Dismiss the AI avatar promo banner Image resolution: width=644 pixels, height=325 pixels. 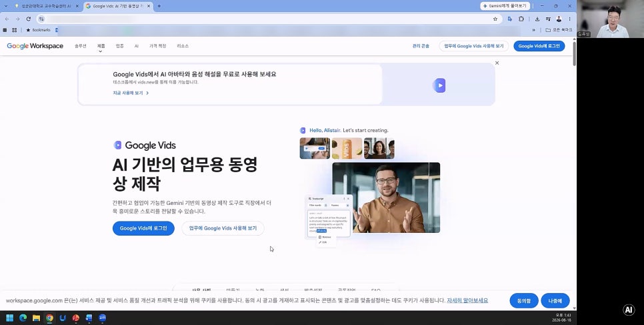click(x=497, y=63)
